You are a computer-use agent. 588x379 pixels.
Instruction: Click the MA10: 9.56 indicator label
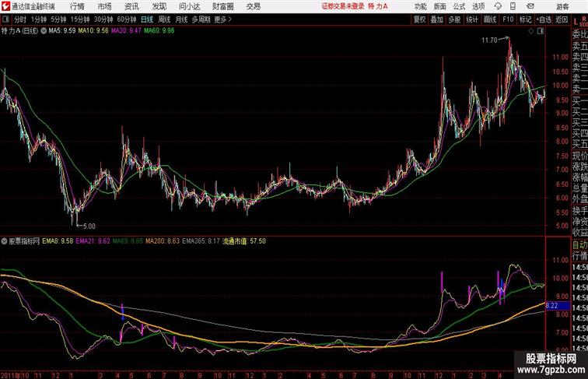(93, 31)
